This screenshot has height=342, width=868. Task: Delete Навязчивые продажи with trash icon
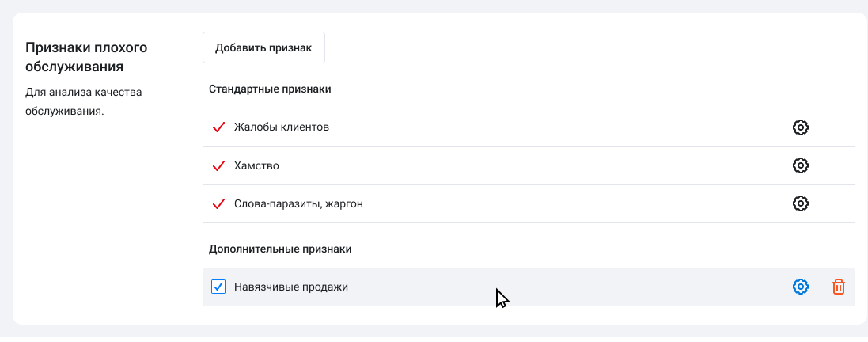839,287
